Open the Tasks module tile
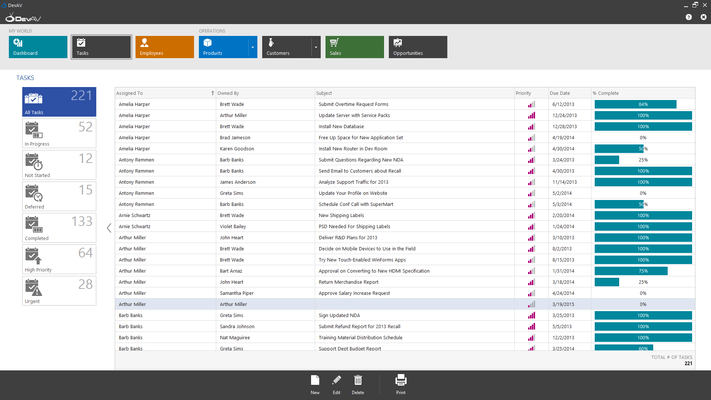The image size is (711, 400). pyautogui.click(x=101, y=47)
